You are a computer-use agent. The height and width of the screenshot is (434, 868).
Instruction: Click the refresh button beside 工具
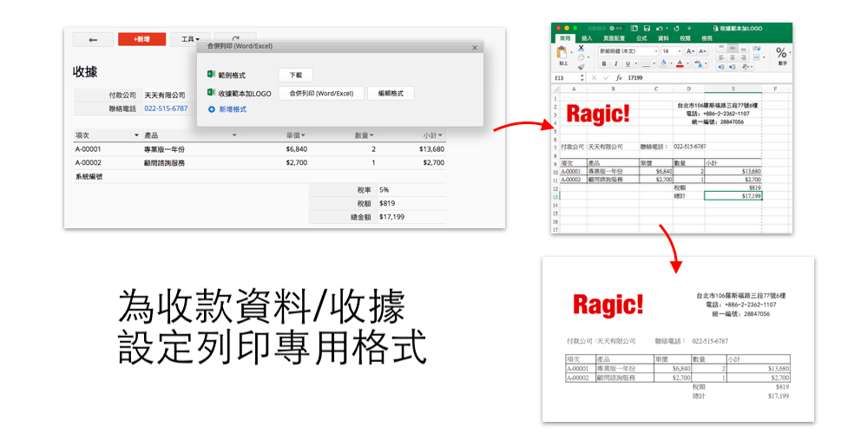235,38
